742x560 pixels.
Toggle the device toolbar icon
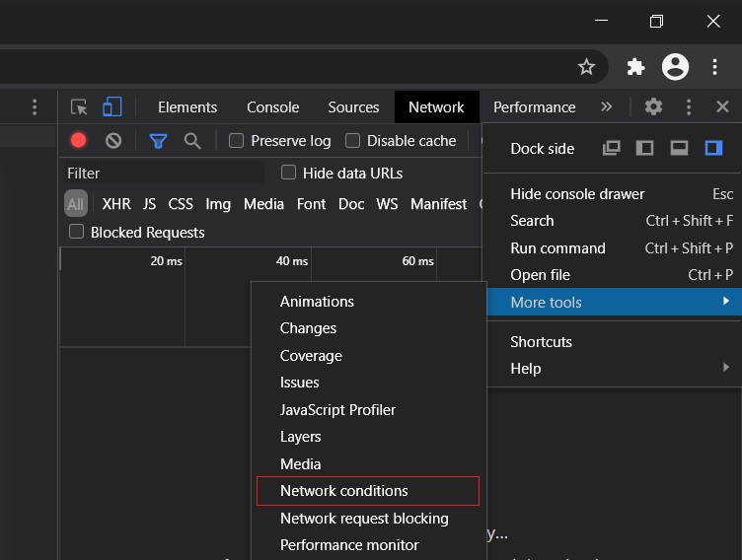pyautogui.click(x=112, y=107)
